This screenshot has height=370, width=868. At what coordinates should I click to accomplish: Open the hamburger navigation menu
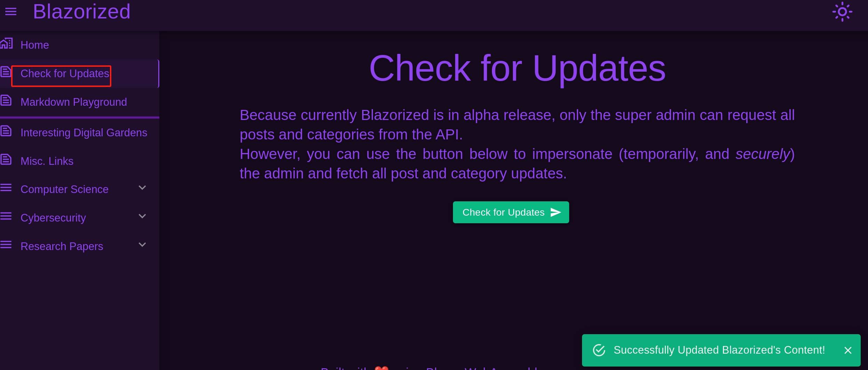point(11,11)
